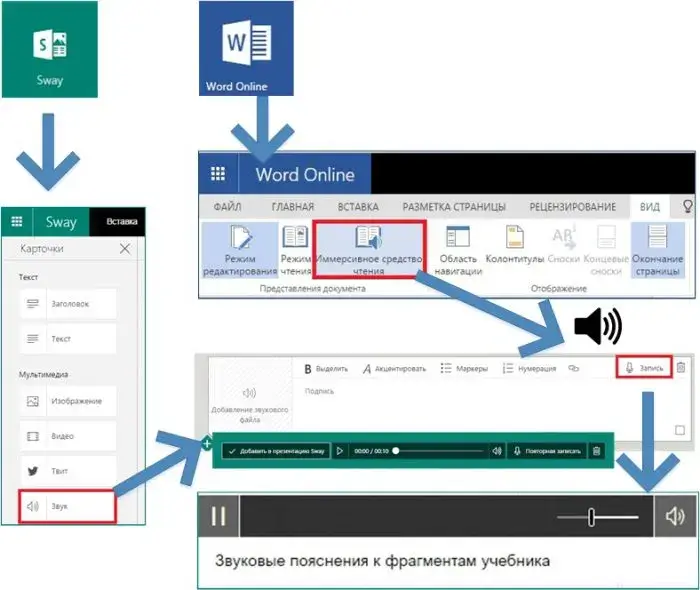Add a Заголовок card
Image resolution: width=700 pixels, height=590 pixels.
(x=68, y=304)
